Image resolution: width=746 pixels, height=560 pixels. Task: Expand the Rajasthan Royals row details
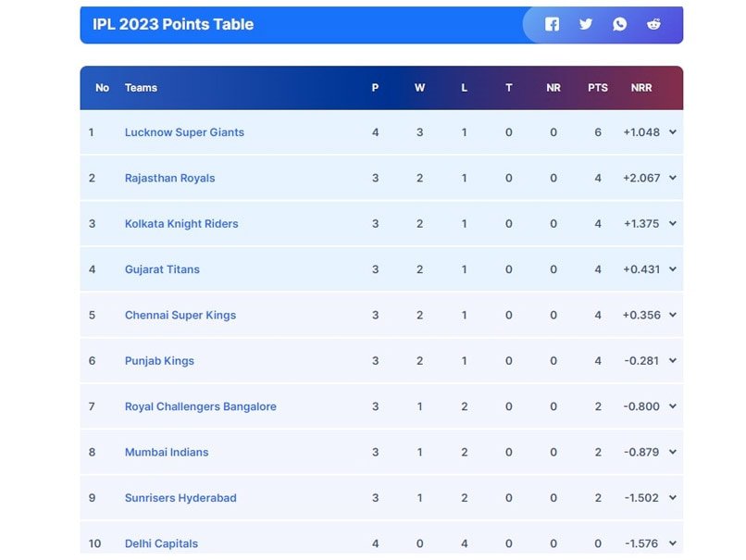[x=673, y=178]
